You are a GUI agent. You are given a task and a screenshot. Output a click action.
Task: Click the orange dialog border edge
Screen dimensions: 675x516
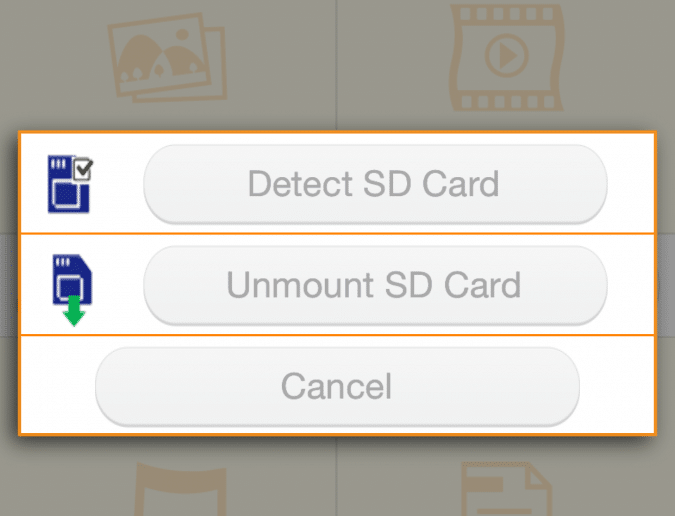[337, 132]
